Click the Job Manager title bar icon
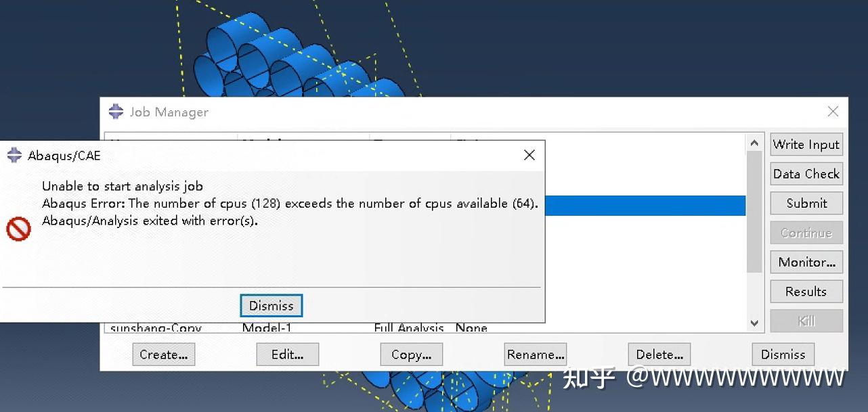 [116, 112]
